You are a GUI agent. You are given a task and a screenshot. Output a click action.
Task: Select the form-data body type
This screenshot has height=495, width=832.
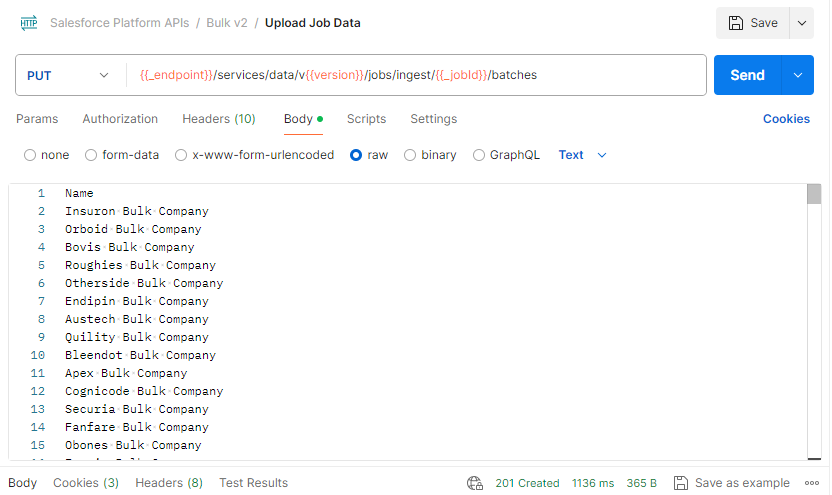pos(91,155)
